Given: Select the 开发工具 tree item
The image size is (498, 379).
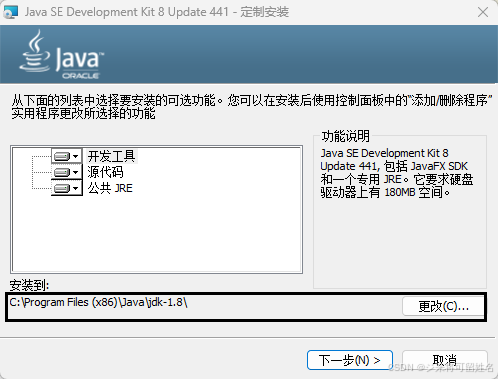Looking at the screenshot, I should pos(111,156).
